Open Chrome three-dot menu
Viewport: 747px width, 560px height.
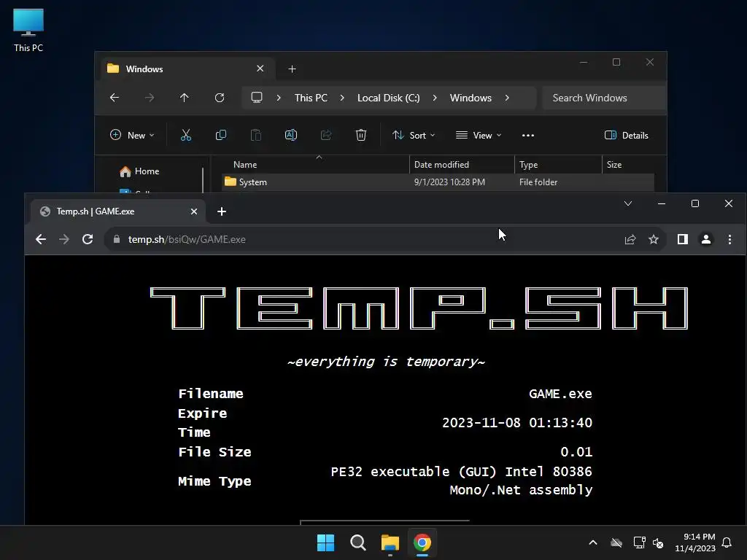(x=729, y=239)
